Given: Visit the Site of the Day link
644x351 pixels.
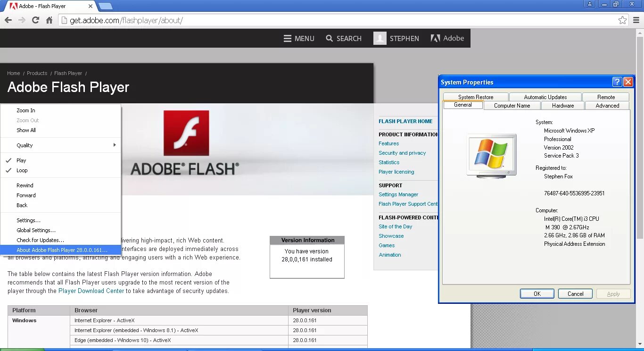Looking at the screenshot, I should (396, 226).
